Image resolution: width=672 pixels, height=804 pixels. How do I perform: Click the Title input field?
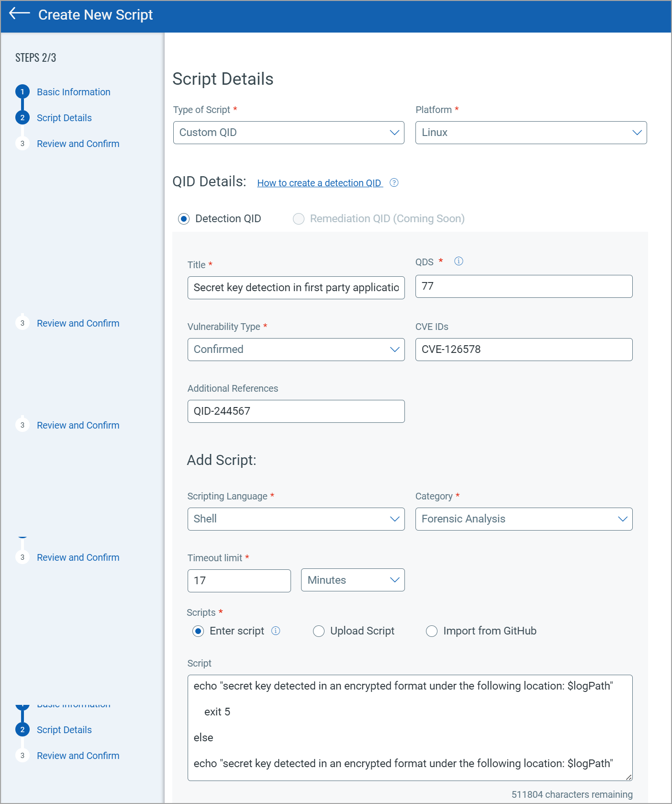click(296, 288)
